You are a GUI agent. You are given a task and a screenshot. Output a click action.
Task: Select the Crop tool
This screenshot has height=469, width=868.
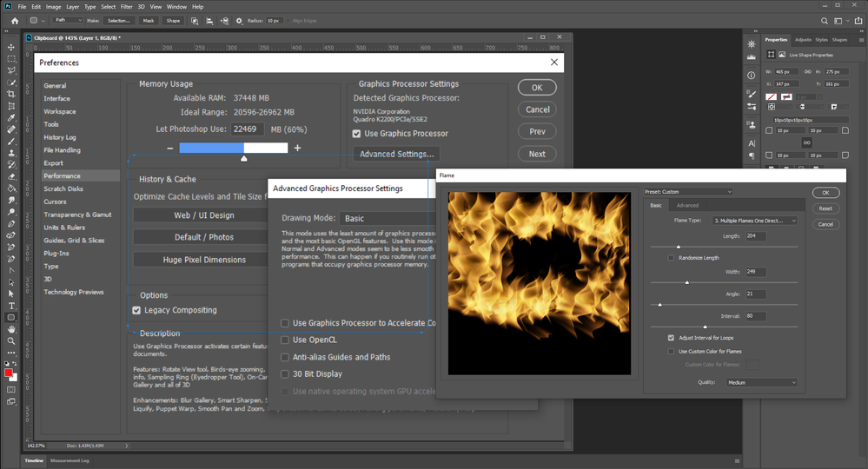11,94
